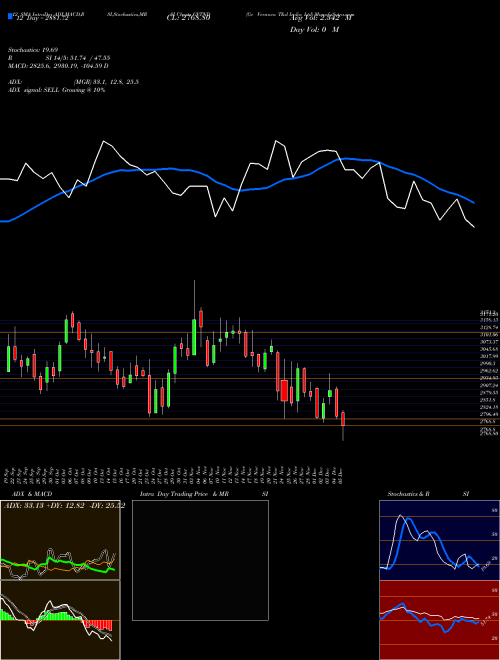The image size is (500, 660).
Task: Click the empty Intra Day Trading Price panel
Action: click(200, 560)
